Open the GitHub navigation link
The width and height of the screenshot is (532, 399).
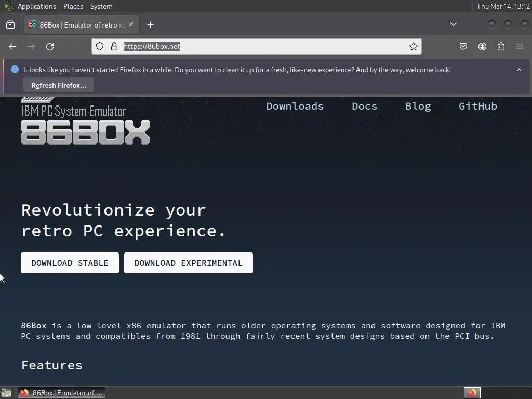pos(478,106)
